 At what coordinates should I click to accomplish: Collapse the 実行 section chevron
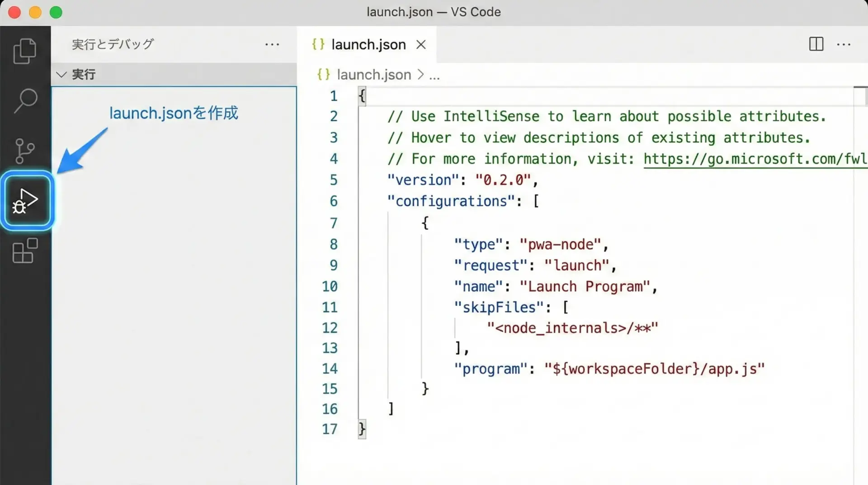61,74
